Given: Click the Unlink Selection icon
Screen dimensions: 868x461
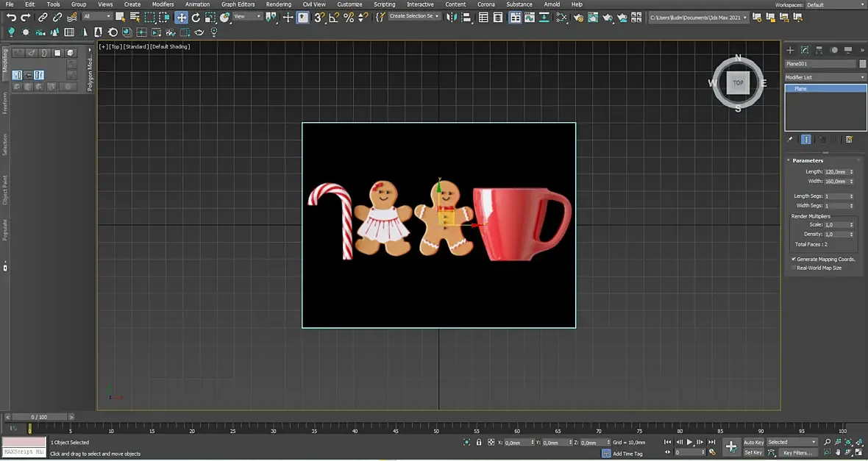Looking at the screenshot, I should (x=57, y=17).
